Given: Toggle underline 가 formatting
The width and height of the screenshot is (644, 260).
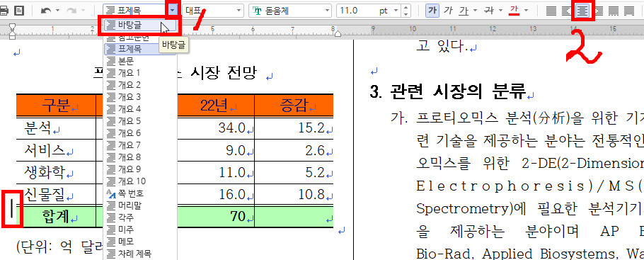Looking at the screenshot, I should tap(464, 11).
